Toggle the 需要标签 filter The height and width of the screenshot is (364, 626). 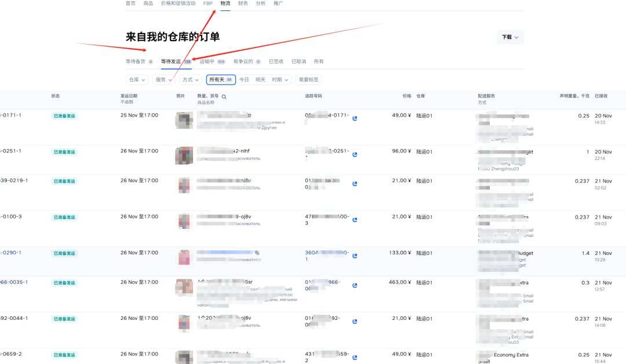(308, 80)
